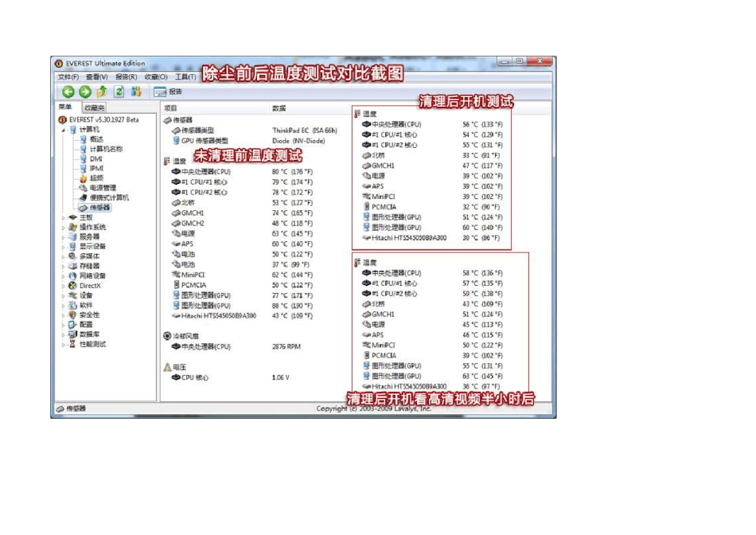This screenshot has width=756, height=535.
Task: Click the EVEREST app icon in the title bar
Action: (59, 63)
